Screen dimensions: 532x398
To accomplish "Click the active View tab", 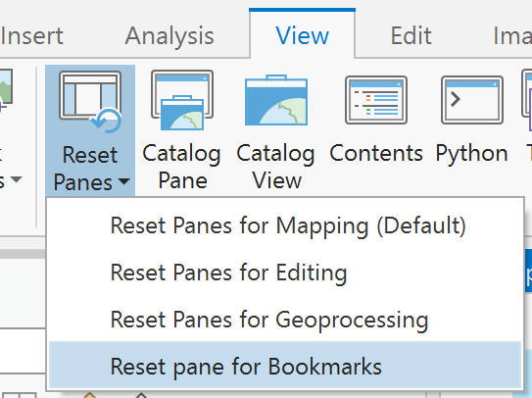I will click(302, 35).
